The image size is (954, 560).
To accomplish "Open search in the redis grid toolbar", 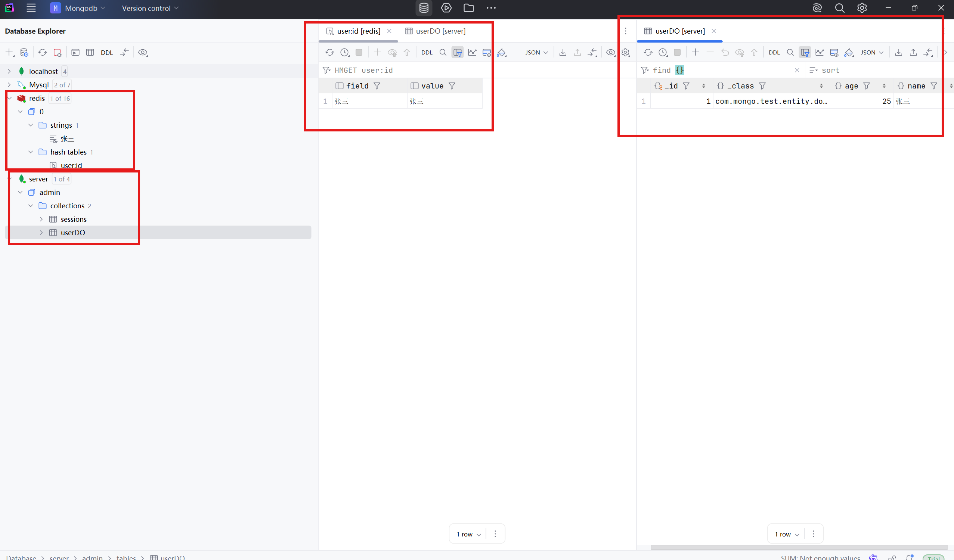I will pyautogui.click(x=443, y=53).
